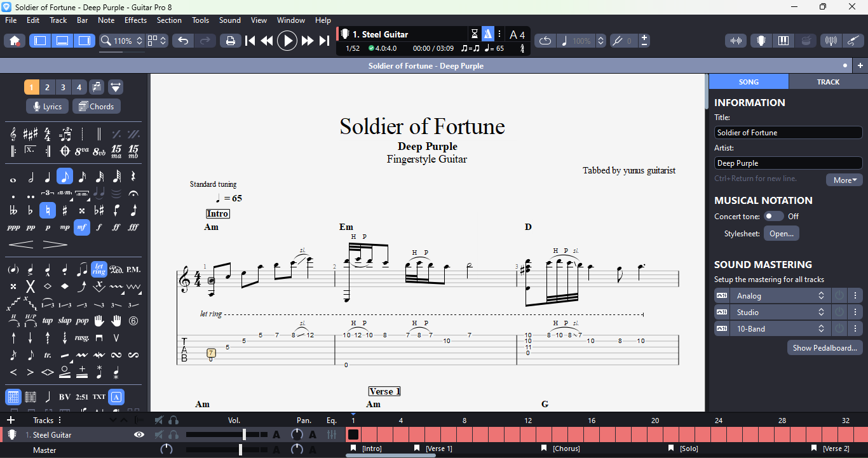Open the Lyrics editor
The image size is (868, 458).
point(47,107)
